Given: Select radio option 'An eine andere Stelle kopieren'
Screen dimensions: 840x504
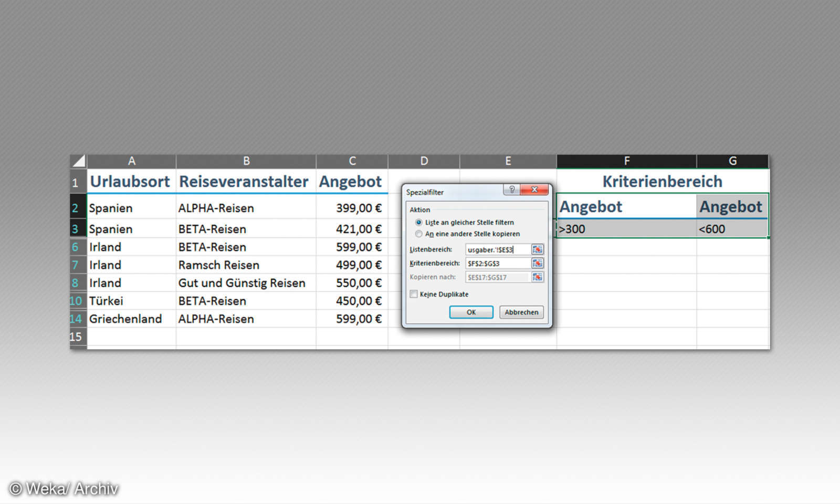Looking at the screenshot, I should (x=418, y=234).
